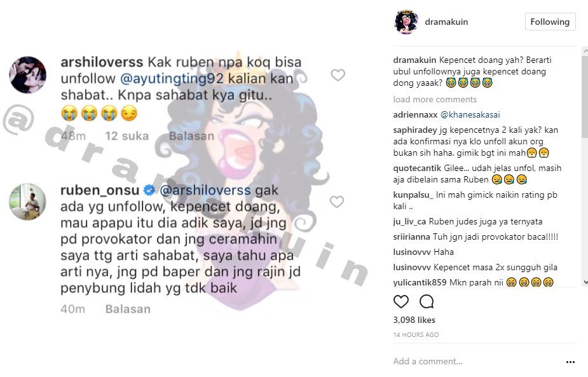Open the 14 HOURS AGO timestamp link
This screenshot has width=588, height=377.
click(x=416, y=334)
